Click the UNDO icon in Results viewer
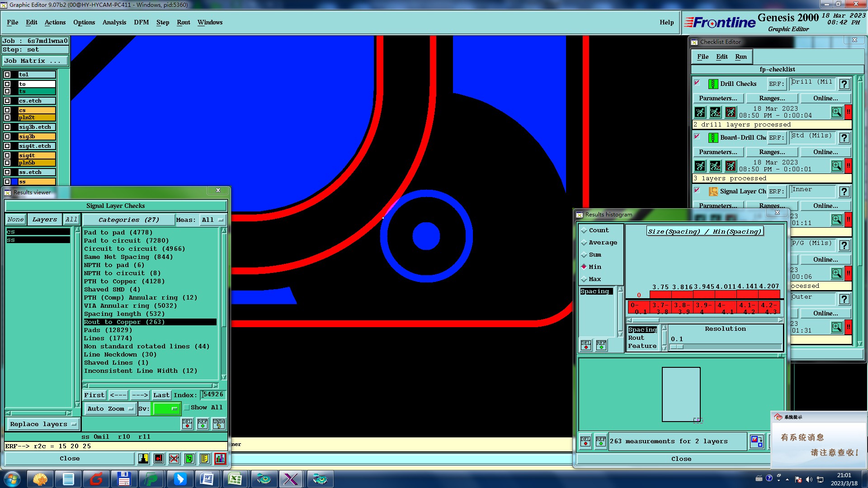Screen dimensions: 868x488 (x=219, y=423)
